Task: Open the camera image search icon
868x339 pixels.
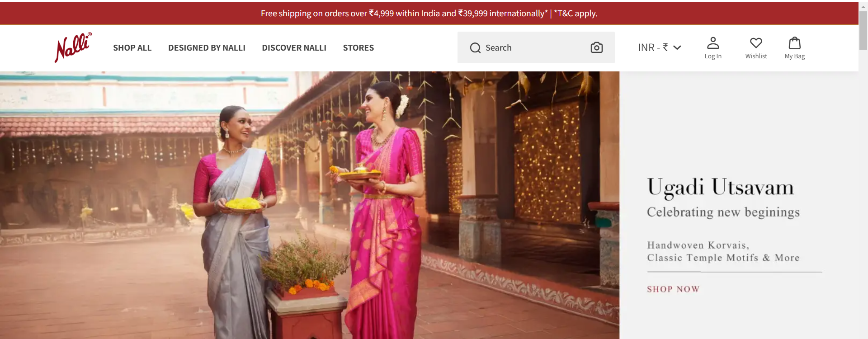Action: [x=596, y=47]
